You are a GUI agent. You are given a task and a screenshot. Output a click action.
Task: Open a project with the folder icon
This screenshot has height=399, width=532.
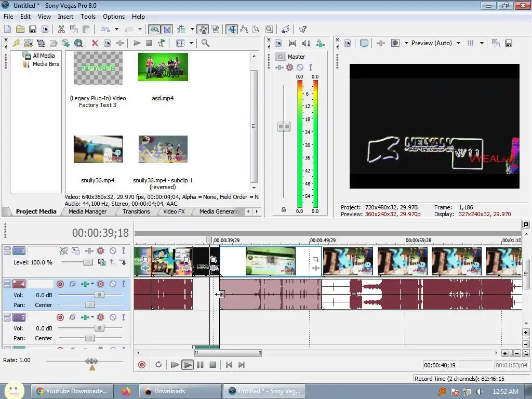(x=20, y=29)
